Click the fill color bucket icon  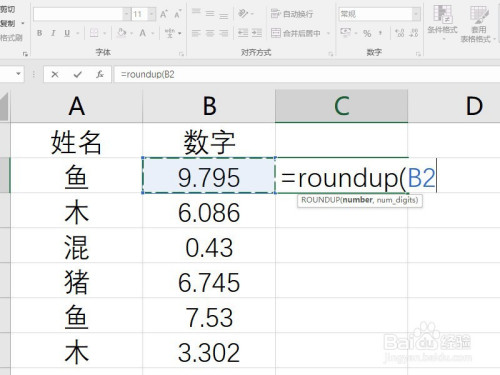(122, 33)
